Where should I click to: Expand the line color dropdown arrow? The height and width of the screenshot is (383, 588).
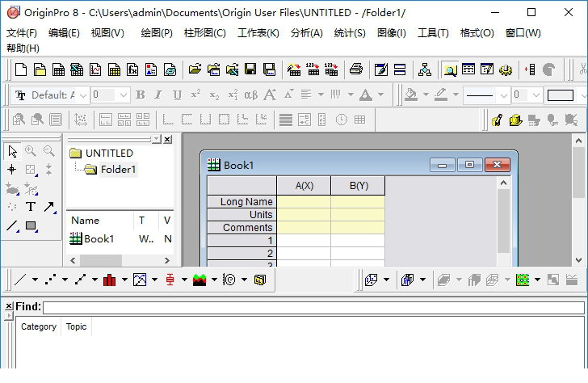point(456,95)
